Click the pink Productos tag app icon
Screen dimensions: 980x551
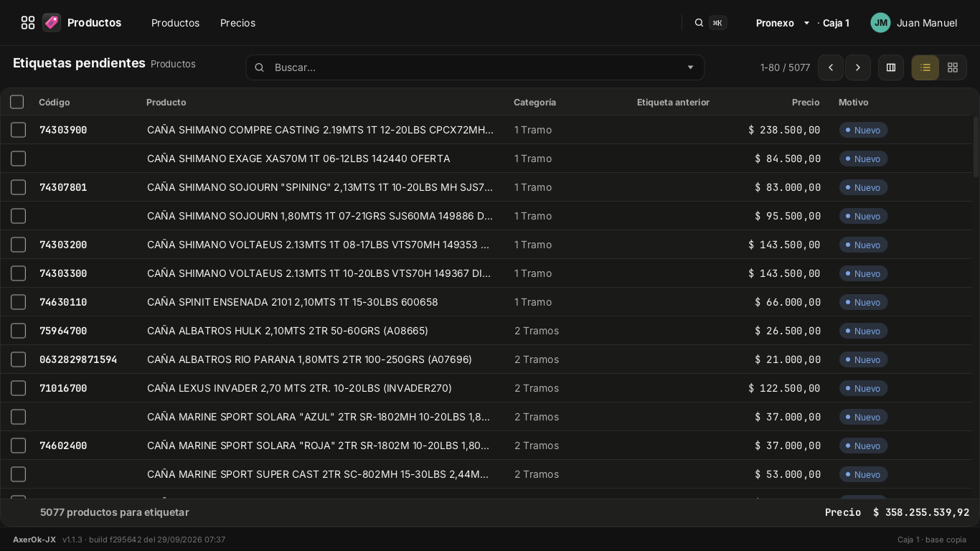[51, 23]
